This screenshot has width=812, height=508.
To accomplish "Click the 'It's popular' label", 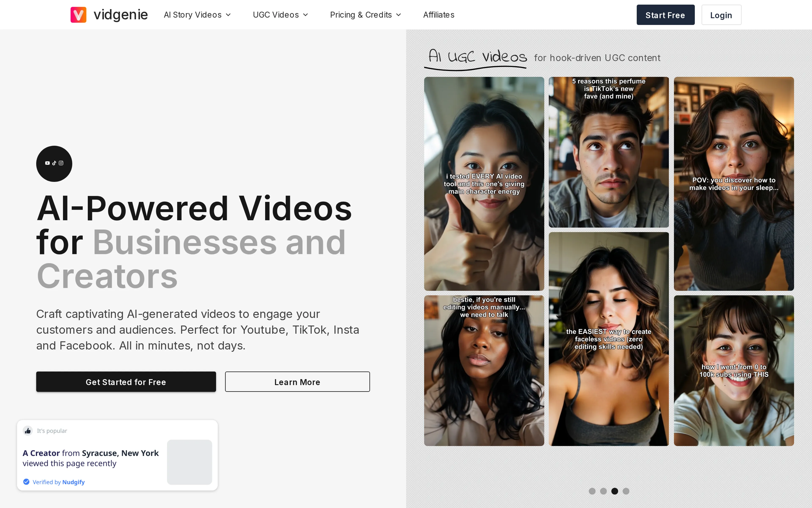I will (x=52, y=431).
